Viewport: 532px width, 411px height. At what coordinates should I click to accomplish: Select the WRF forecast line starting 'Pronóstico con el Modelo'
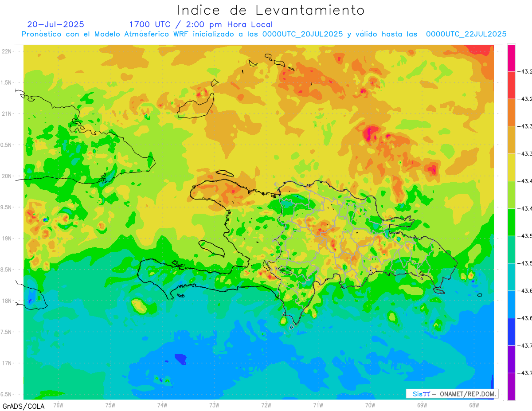(264, 34)
